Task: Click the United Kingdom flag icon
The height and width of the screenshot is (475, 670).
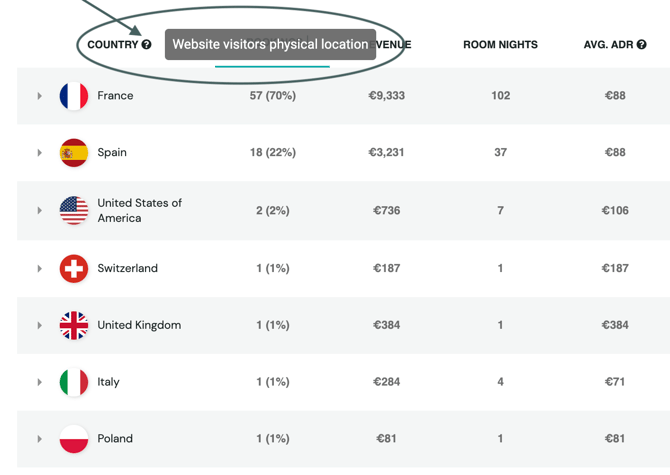Action: 74,325
